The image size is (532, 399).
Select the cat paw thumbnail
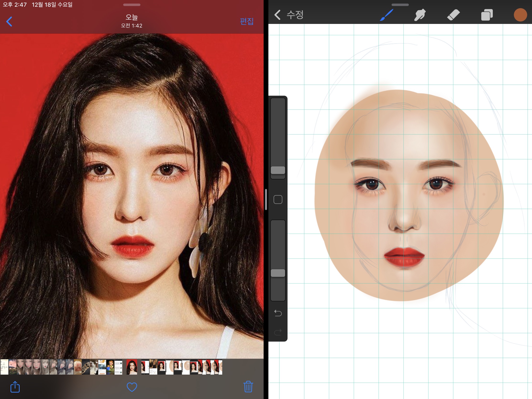[78, 367]
